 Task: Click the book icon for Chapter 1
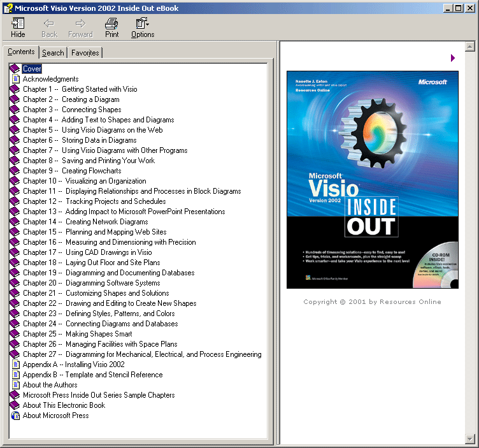coord(15,89)
